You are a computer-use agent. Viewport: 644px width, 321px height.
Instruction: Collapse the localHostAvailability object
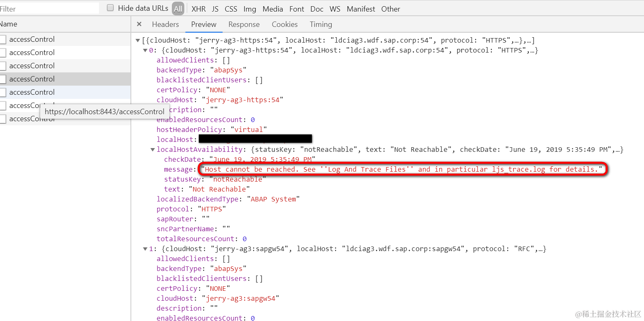[153, 150]
